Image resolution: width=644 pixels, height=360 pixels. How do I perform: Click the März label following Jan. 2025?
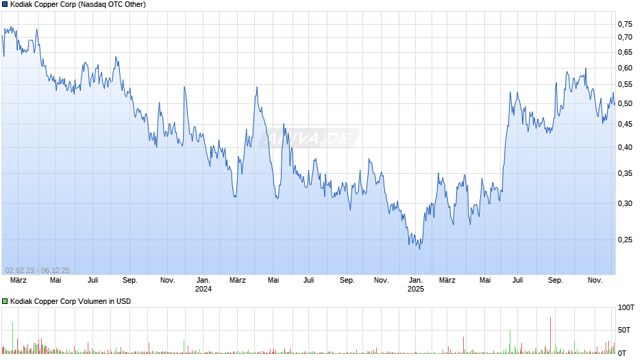coord(447,281)
